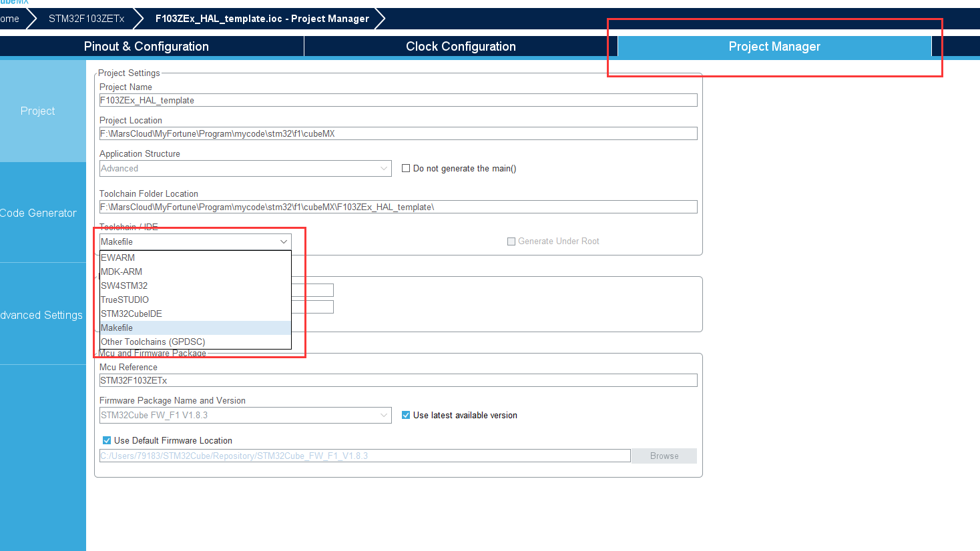Choose Makefile from toolchain list
The width and height of the screenshot is (980, 551).
click(195, 328)
